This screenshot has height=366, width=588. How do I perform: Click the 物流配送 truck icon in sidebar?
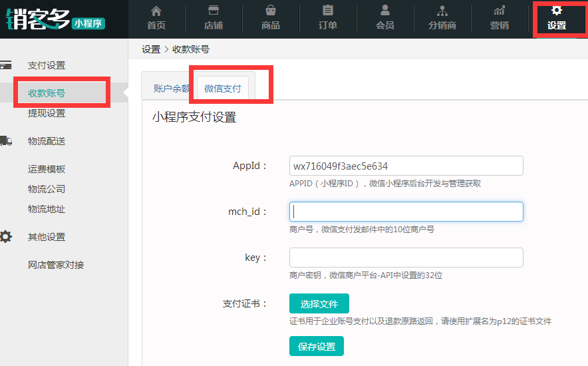tap(5, 141)
